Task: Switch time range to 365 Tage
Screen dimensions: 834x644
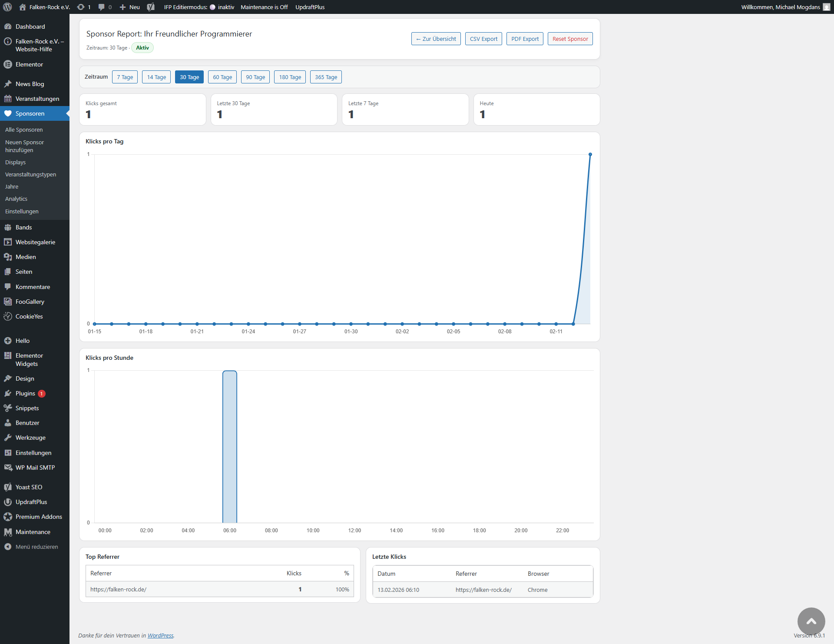Action: [326, 77]
